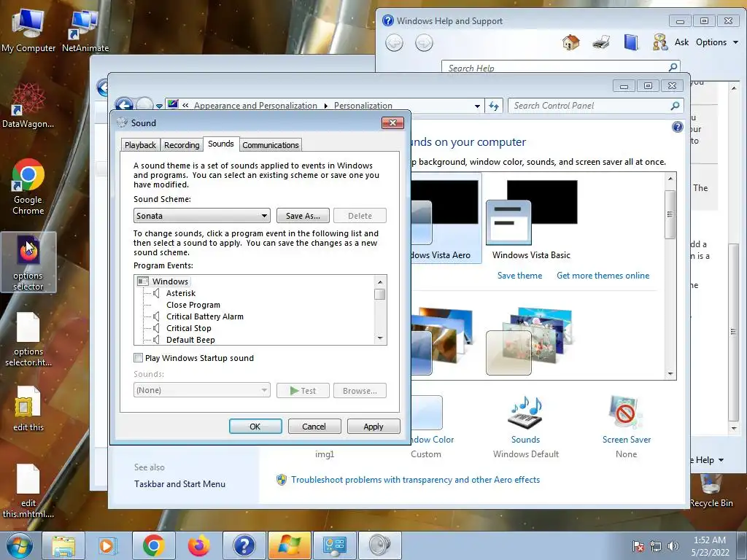Select the DataWagon desktop shortcut
Viewport: 747px width, 560px height.
coord(28,106)
